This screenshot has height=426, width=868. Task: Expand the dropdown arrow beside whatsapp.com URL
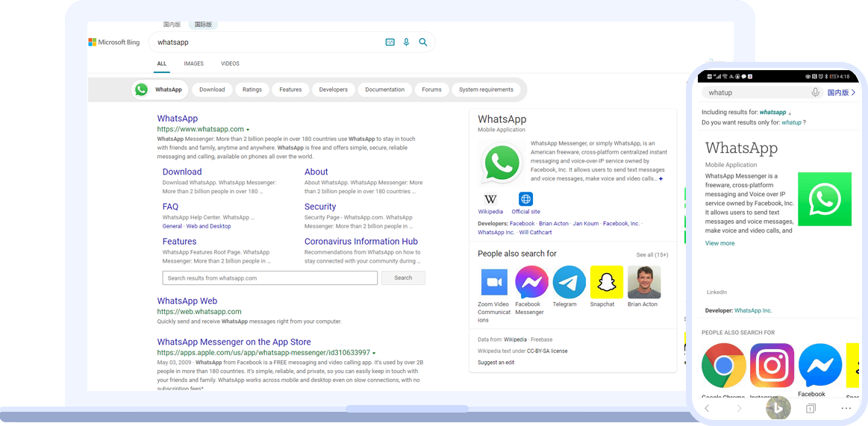point(248,130)
